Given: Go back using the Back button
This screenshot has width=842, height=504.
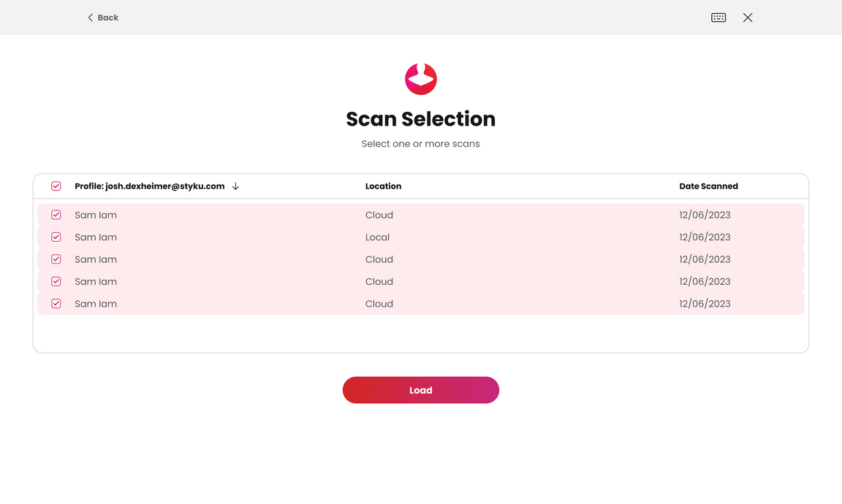Looking at the screenshot, I should (103, 18).
